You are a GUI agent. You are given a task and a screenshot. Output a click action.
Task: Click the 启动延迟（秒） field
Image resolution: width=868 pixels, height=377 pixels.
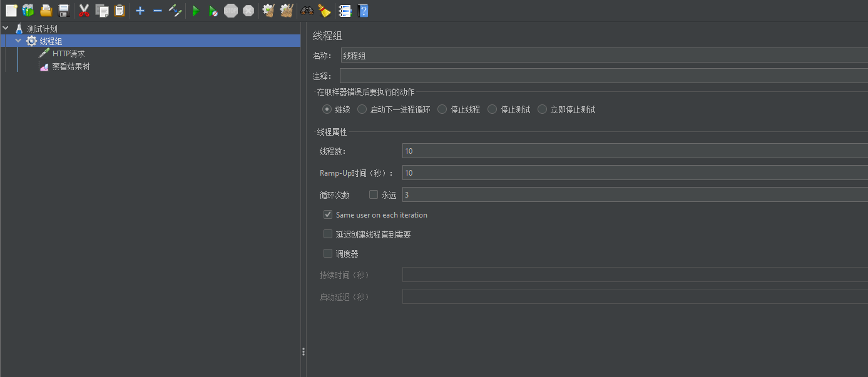point(635,296)
